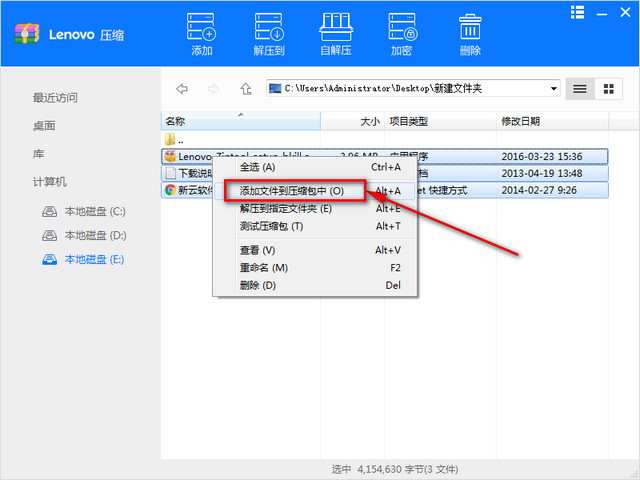Click the date 2014-02-27 9:26 cell
This screenshot has height=480, width=640.
pos(539,190)
